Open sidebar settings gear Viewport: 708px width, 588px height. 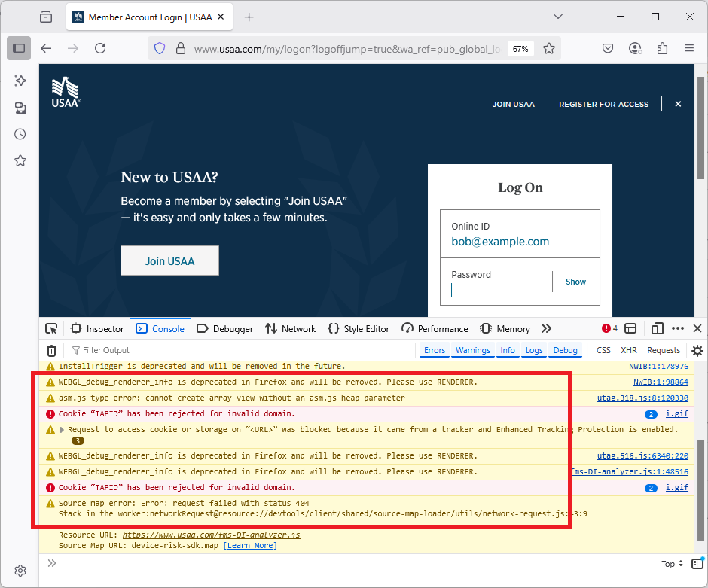click(20, 571)
